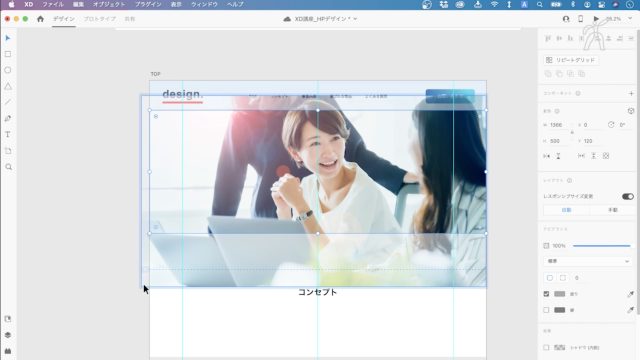Click the mobile device preview icon
Image resolution: width=640 pixels, height=360 pixels.
tap(580, 19)
